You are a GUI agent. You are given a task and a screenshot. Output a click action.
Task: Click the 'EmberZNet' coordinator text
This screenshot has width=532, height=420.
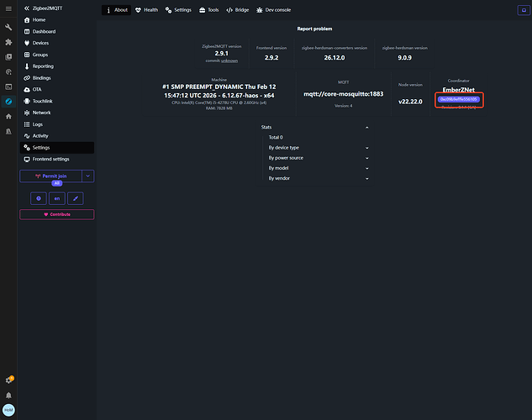459,90
